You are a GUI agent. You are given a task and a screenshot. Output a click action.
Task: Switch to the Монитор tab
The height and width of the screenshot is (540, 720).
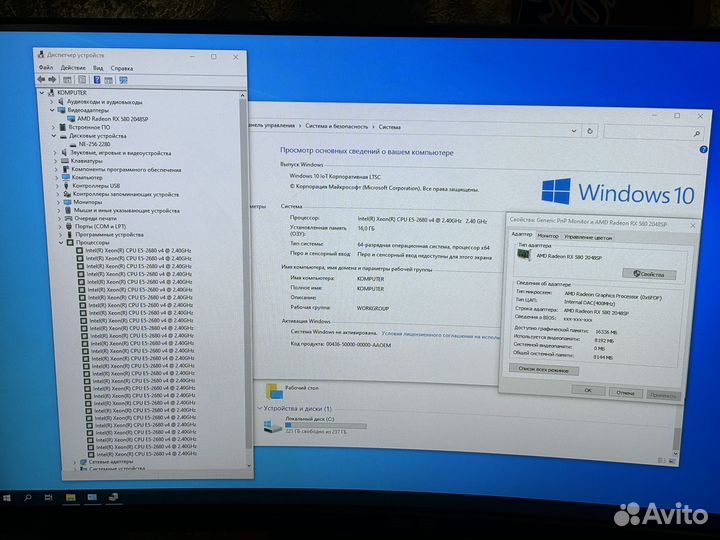(548, 235)
